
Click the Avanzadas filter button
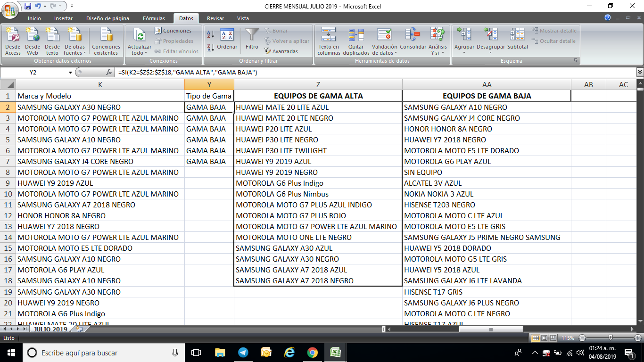(281, 51)
